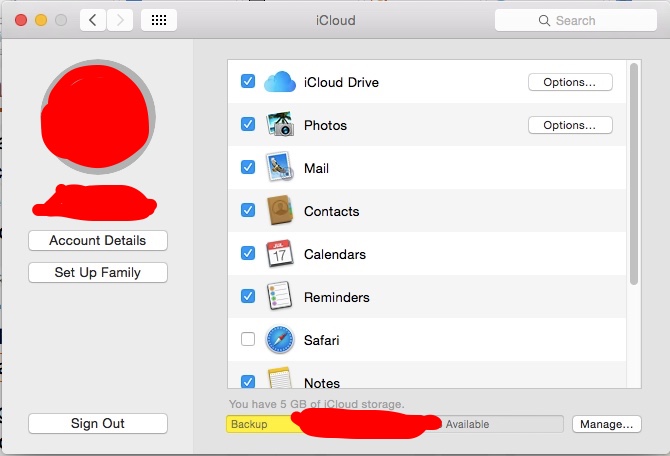The image size is (670, 456).
Task: Show all preferences grid icon
Action: 159,20
